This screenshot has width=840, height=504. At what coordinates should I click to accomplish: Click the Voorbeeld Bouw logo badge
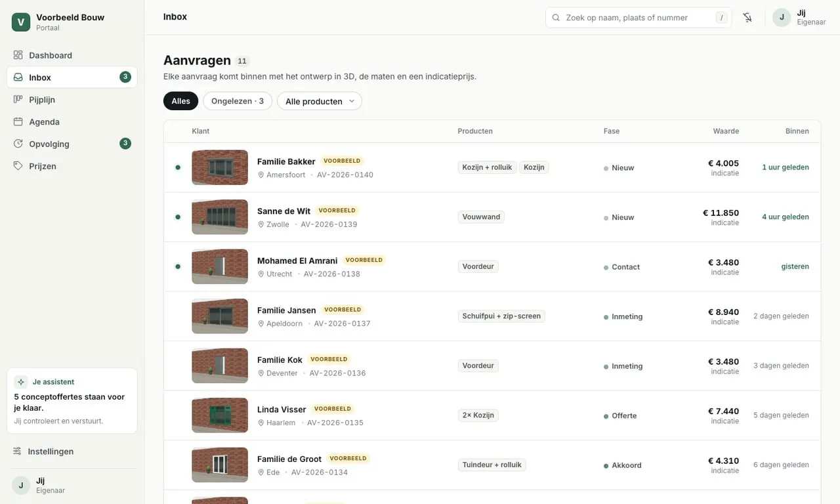click(x=21, y=22)
